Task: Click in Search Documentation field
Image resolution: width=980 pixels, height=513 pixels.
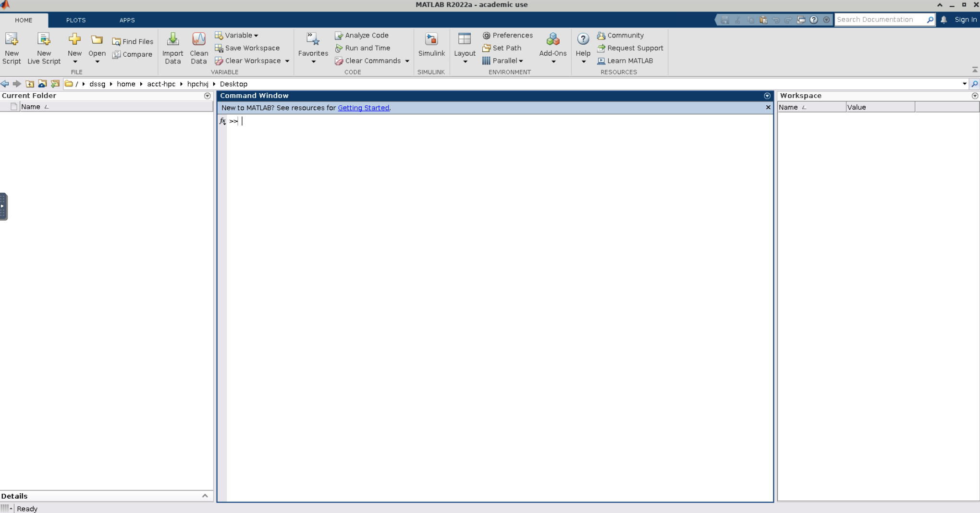Action: (x=880, y=20)
